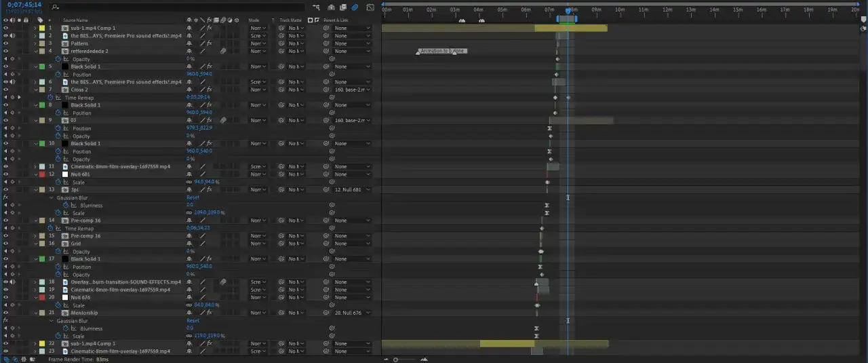Click Time Remap stopwatch under Cross 2
This screenshot has height=363, width=868.
tap(50, 97)
